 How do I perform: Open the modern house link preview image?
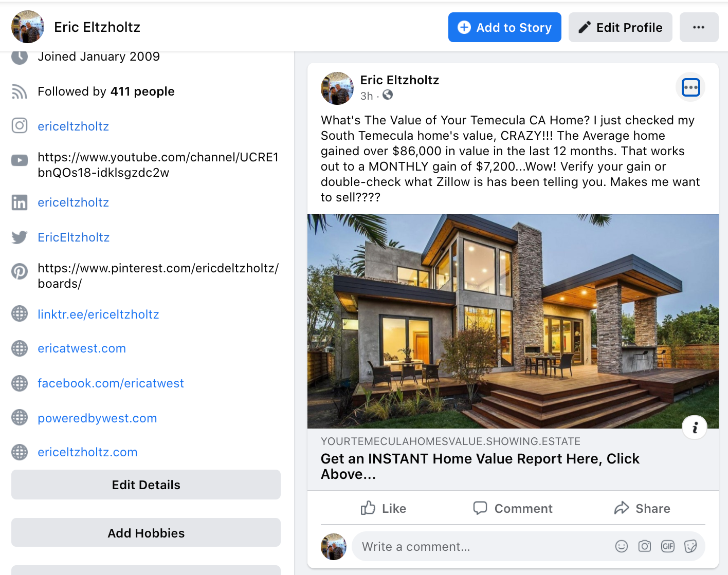pos(513,321)
